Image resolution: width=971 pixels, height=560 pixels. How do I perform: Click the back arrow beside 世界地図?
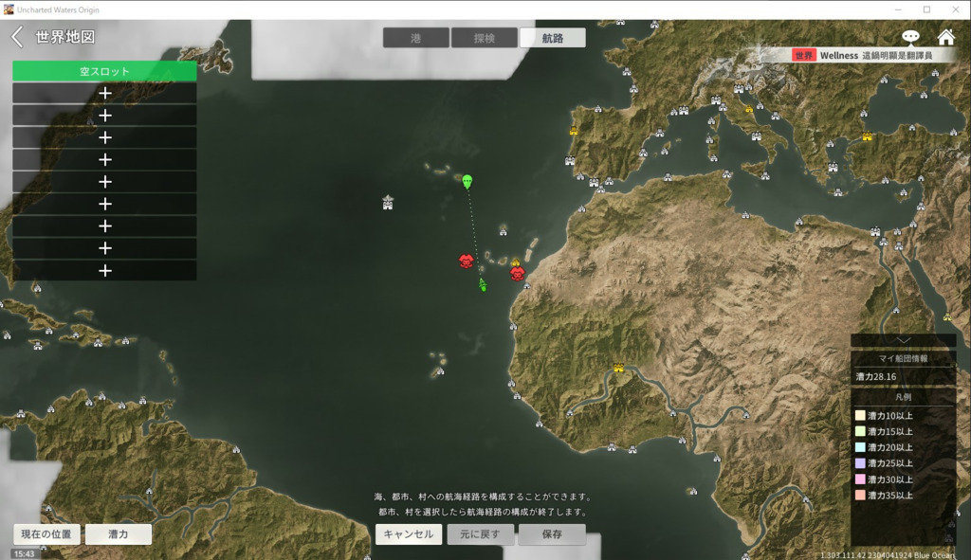[x=17, y=37]
